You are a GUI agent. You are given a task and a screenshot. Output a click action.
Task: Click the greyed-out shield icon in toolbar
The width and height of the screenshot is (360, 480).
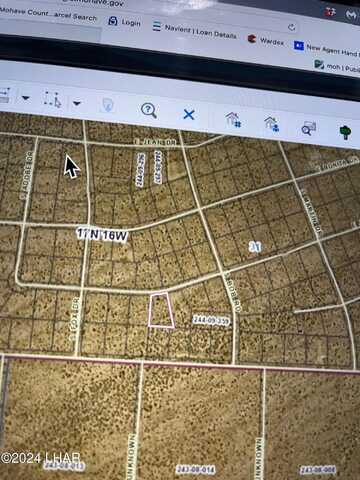(108, 105)
